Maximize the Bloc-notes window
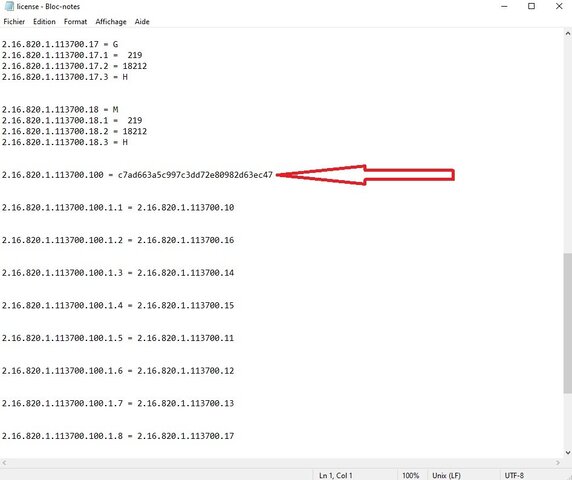 pos(532,7)
